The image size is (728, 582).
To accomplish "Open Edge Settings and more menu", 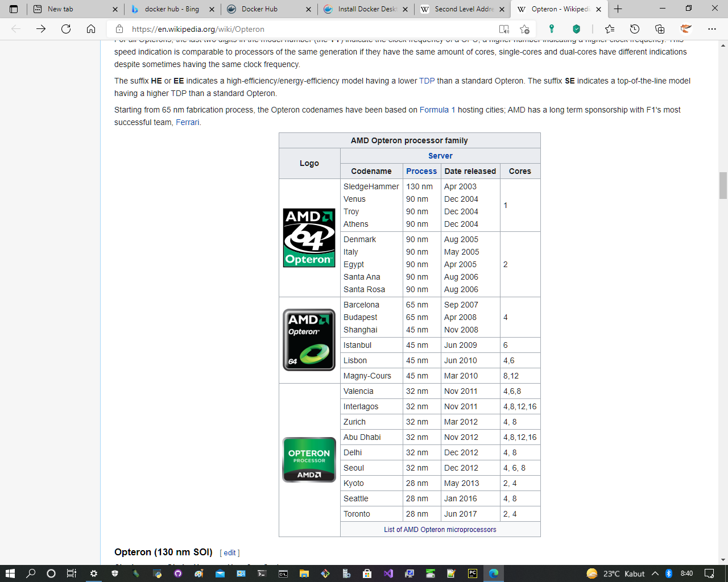I will coord(712,29).
